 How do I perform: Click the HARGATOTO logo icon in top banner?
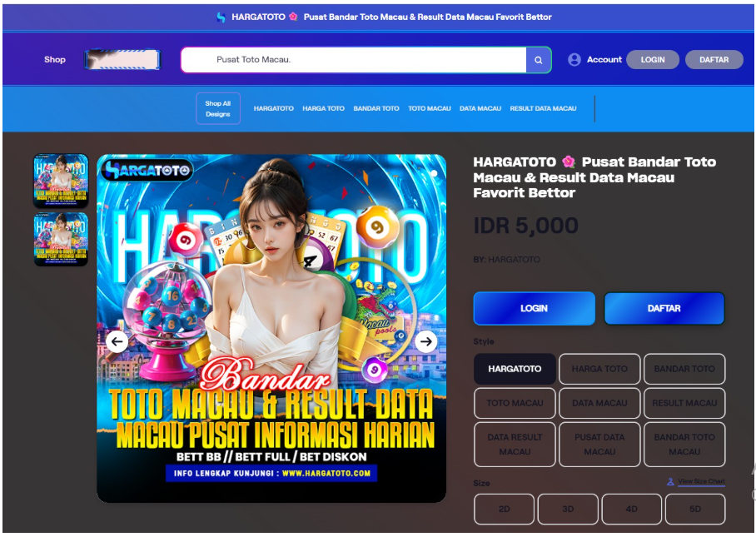pos(221,17)
